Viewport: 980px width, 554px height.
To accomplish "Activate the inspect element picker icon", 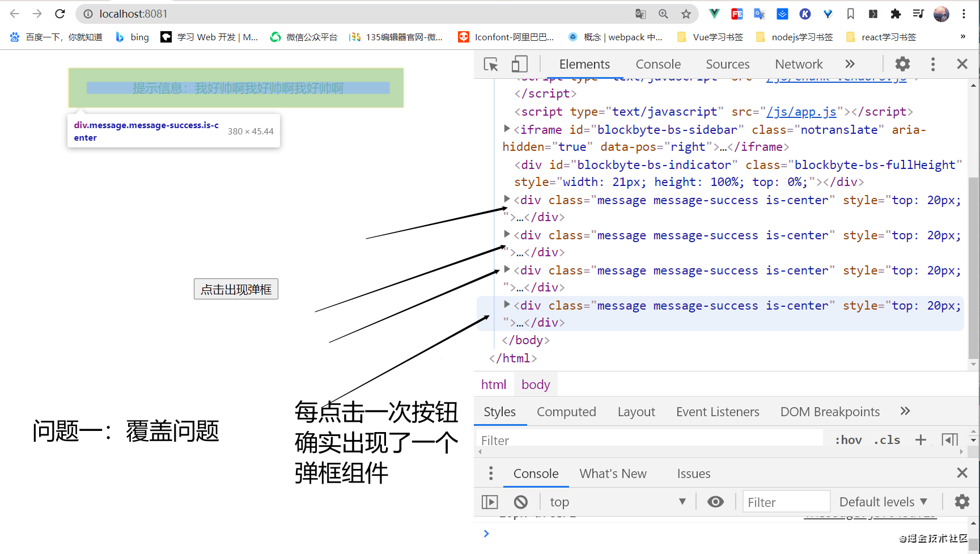I will tap(491, 65).
